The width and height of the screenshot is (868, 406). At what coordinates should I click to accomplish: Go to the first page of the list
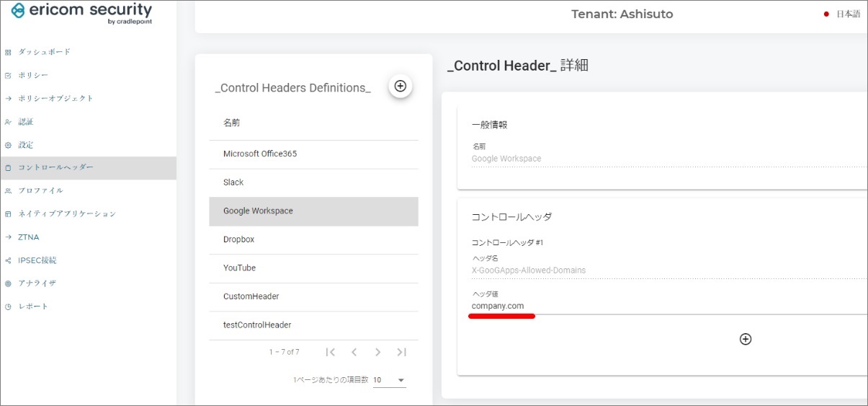331,352
